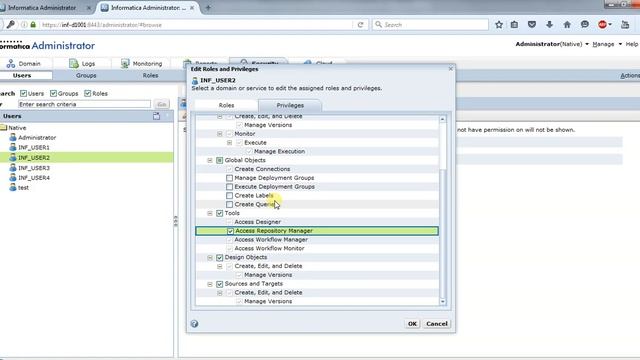
Task: Open the Manage dropdown menu
Action: tap(607, 44)
